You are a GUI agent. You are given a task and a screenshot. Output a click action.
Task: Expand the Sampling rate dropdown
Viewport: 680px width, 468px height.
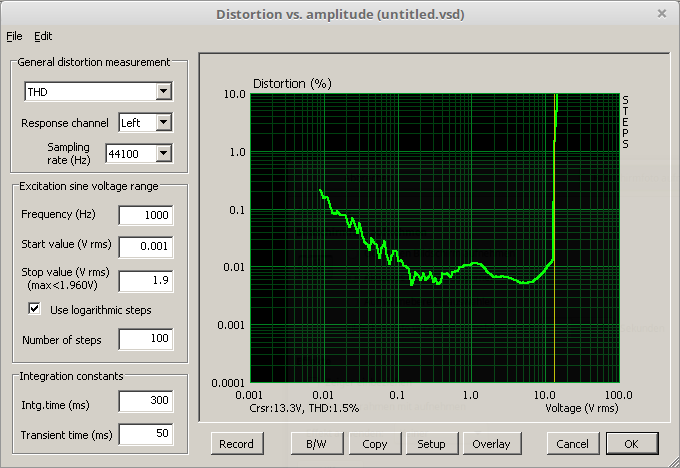point(163,153)
